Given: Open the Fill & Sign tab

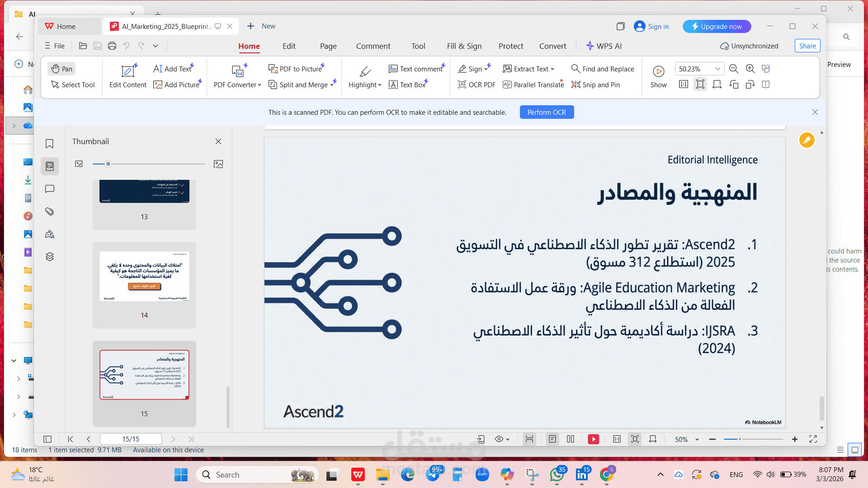Looking at the screenshot, I should click(464, 46).
